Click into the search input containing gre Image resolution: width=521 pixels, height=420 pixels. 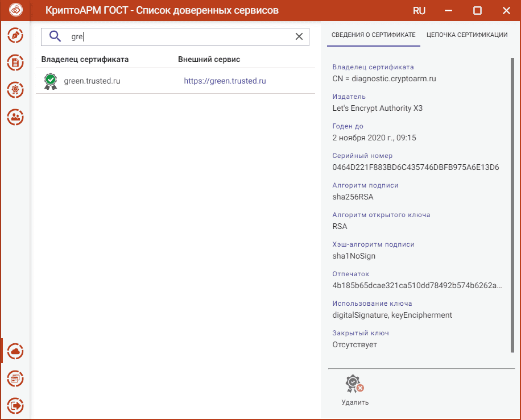(x=175, y=37)
